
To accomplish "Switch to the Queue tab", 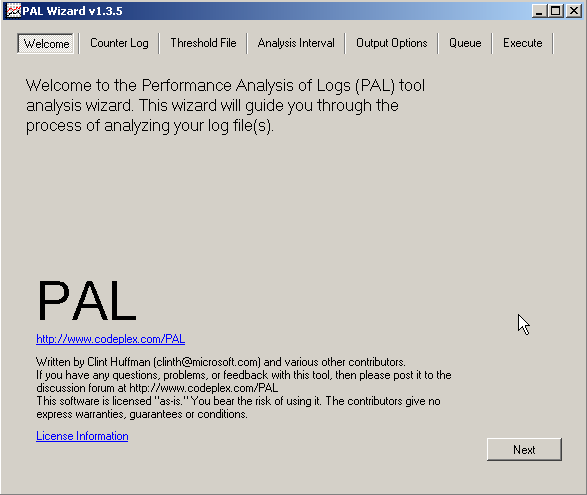I will coord(465,43).
